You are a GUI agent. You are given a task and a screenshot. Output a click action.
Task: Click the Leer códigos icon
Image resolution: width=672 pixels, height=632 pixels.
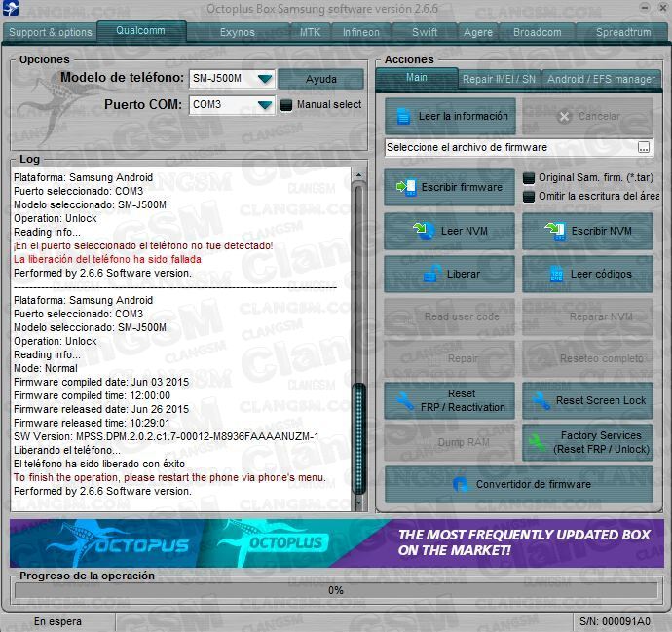point(556,274)
